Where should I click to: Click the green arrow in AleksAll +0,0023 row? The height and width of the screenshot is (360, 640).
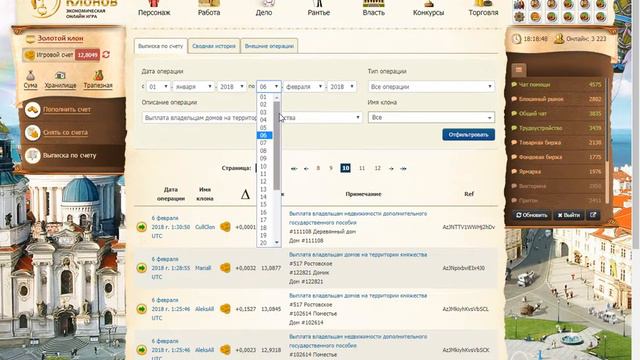click(x=142, y=350)
